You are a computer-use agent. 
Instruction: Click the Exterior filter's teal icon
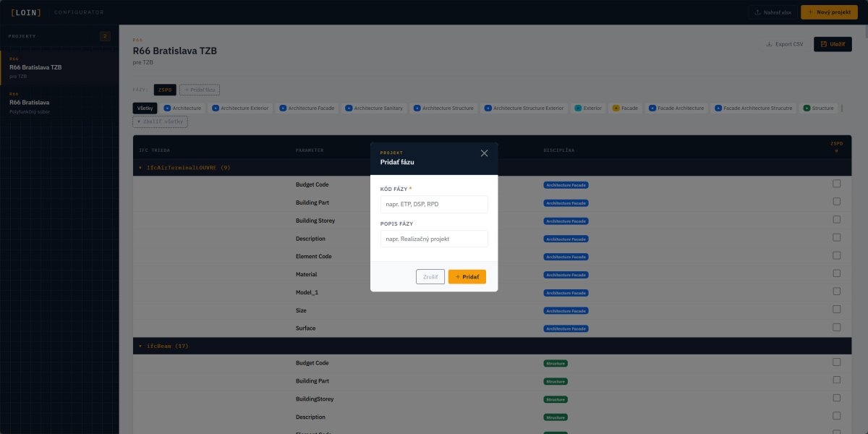tap(578, 108)
